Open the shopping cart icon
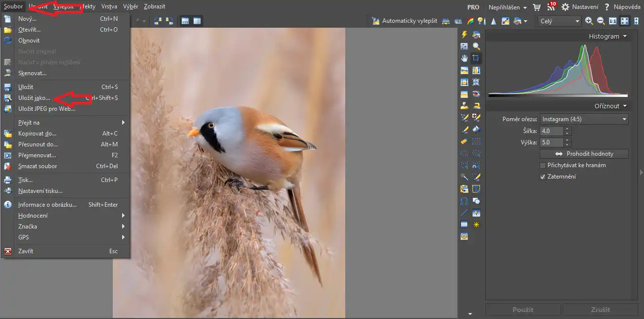The width and height of the screenshot is (644, 319). [x=537, y=7]
